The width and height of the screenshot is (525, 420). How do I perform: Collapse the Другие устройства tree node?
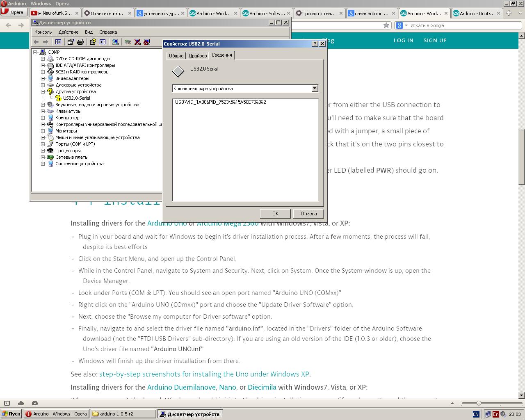(43, 91)
